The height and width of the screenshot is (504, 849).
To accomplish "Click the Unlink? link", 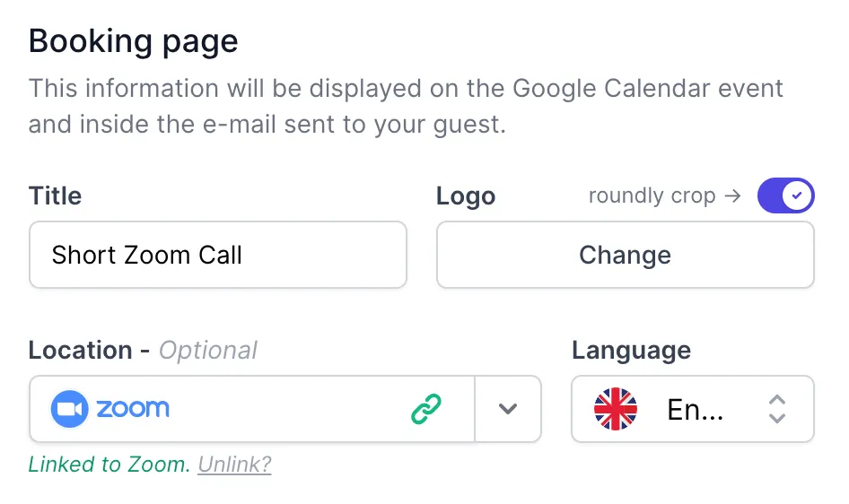I will pyautogui.click(x=234, y=465).
